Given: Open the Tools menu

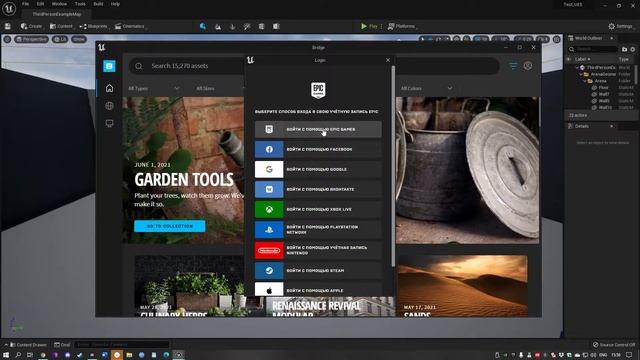Looking at the screenshot, I should pyautogui.click(x=80, y=4).
